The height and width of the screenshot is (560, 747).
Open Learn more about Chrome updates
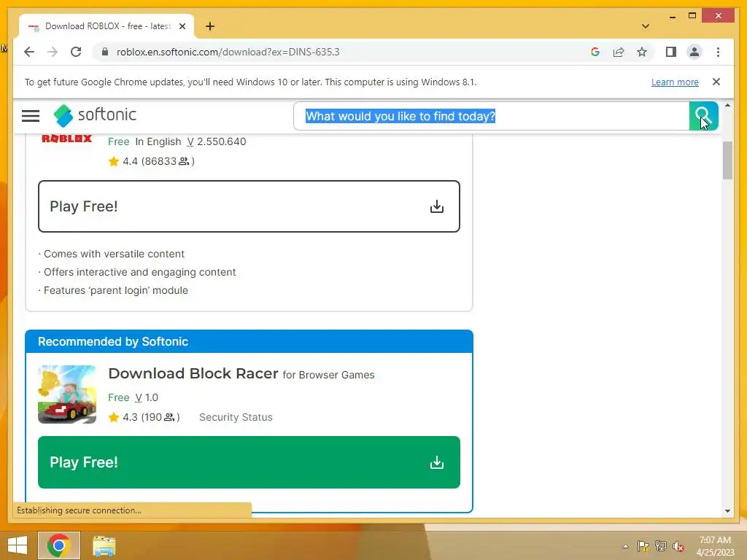[x=675, y=82]
